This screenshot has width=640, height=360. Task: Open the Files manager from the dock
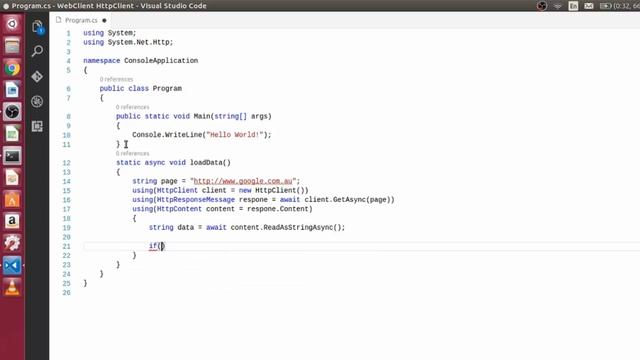click(12, 46)
